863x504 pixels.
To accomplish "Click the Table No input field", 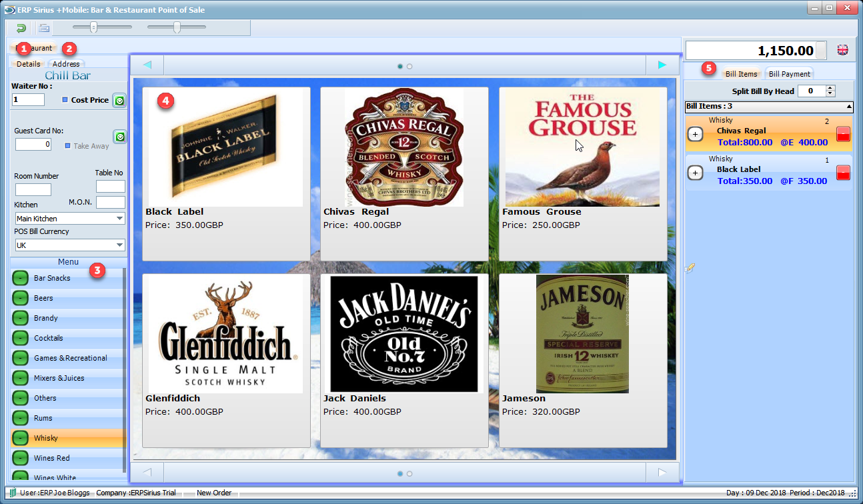I will pos(111,186).
